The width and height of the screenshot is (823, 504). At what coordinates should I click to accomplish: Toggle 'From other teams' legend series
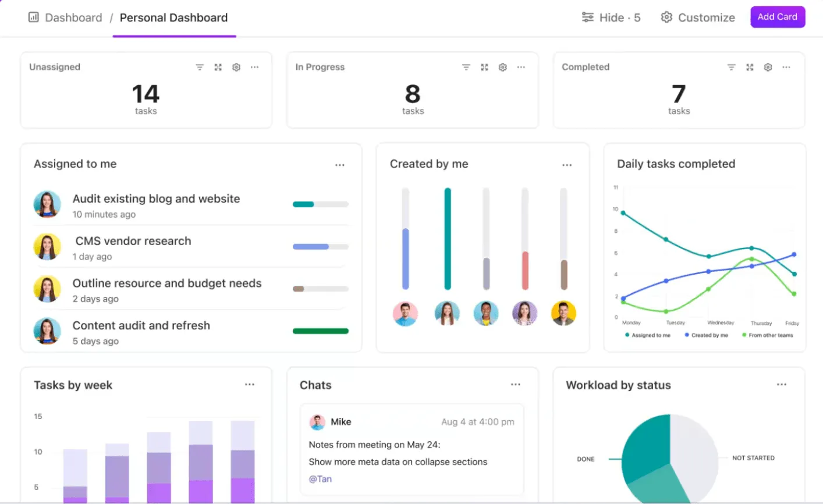pos(767,335)
